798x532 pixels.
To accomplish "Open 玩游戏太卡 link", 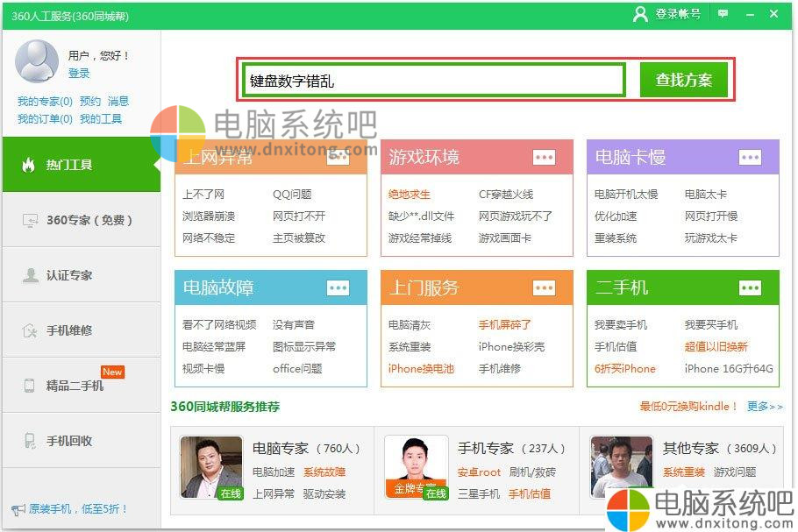I will [x=710, y=238].
